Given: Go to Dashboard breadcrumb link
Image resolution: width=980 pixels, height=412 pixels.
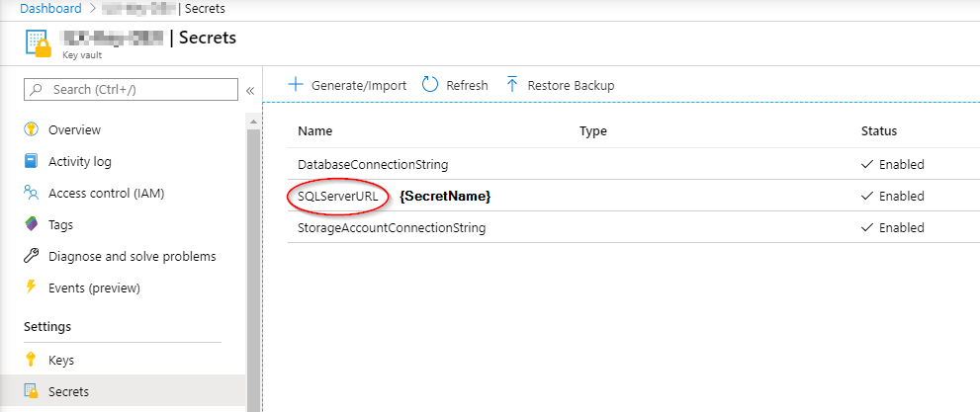Looking at the screenshot, I should 48,9.
